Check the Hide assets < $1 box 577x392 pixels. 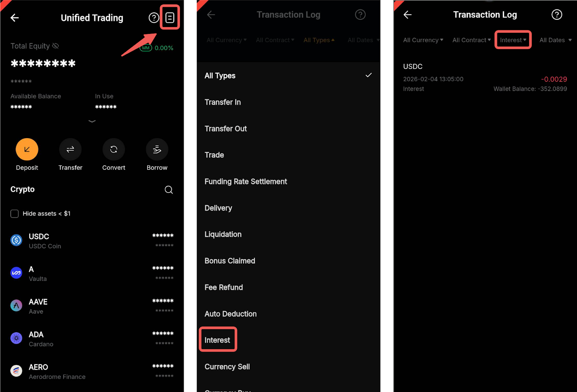pos(14,213)
